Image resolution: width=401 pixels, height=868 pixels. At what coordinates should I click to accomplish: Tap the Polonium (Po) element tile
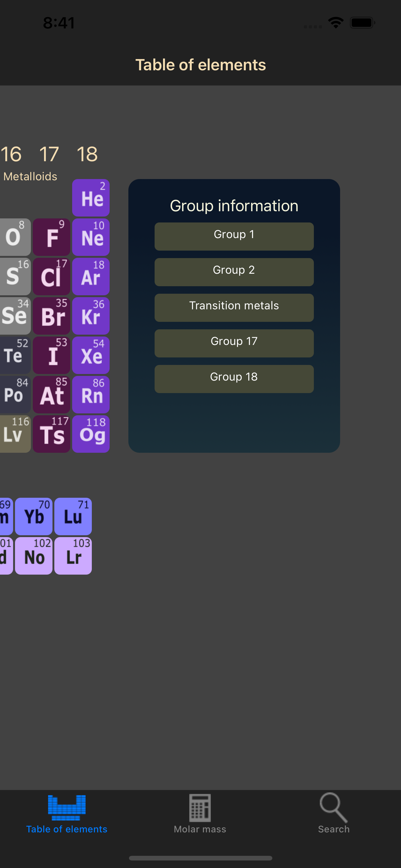tap(15, 395)
